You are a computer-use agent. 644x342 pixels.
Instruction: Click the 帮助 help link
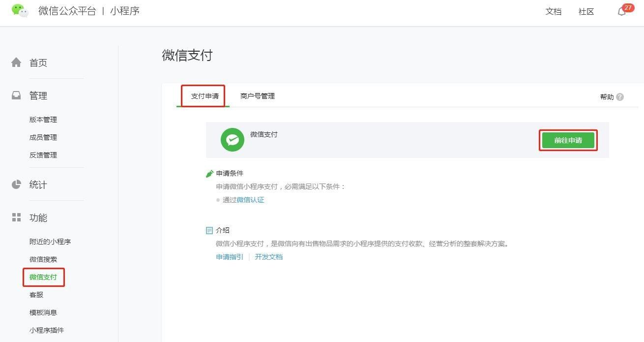pos(607,97)
